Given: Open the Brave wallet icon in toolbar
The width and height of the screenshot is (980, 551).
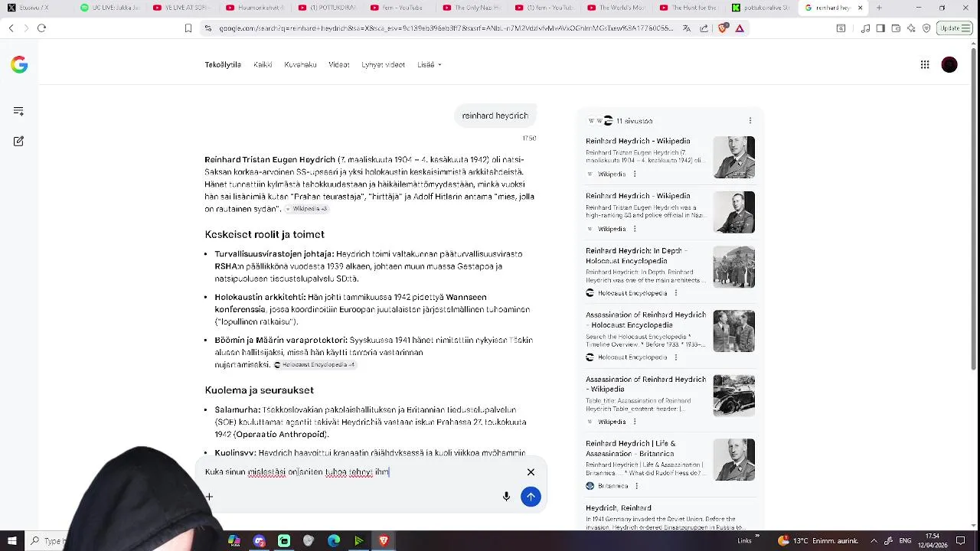Looking at the screenshot, I should [x=896, y=28].
